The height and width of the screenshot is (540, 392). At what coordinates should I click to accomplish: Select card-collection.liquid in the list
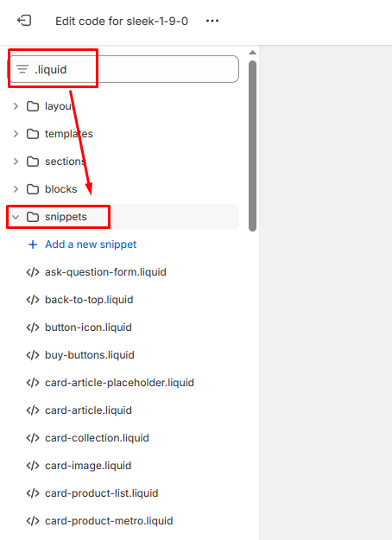pos(97,438)
